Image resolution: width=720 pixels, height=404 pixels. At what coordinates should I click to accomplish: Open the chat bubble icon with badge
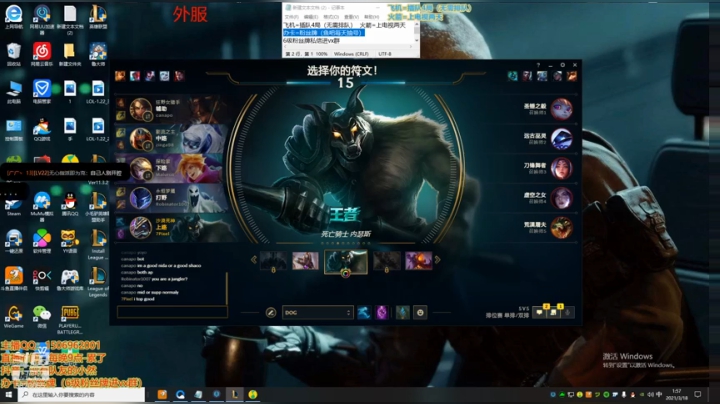(539, 313)
